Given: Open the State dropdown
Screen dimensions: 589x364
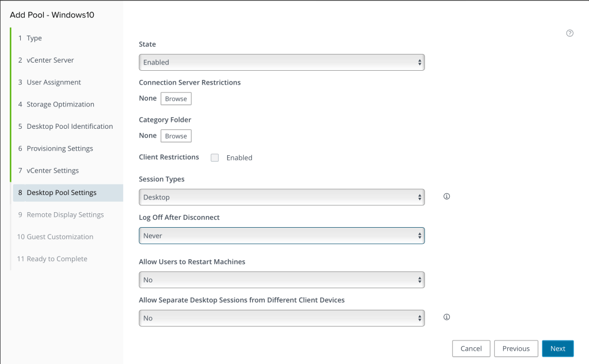Looking at the screenshot, I should click(281, 62).
